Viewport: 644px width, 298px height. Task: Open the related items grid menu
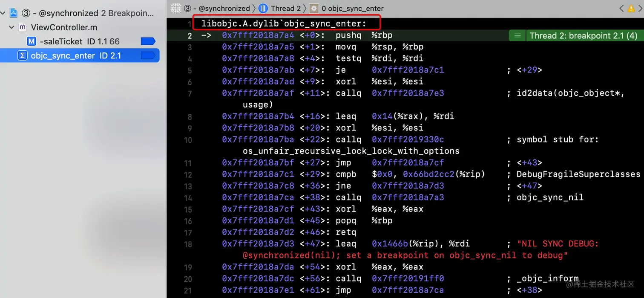tap(176, 8)
